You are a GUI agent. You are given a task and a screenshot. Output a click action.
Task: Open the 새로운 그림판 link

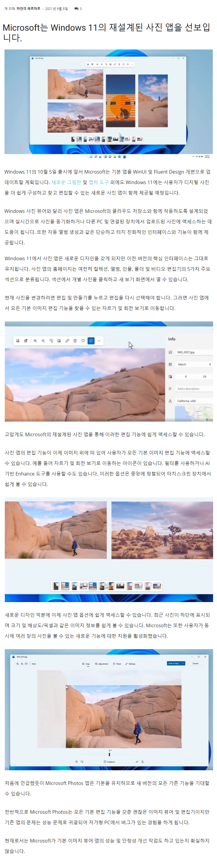[x=66, y=182]
